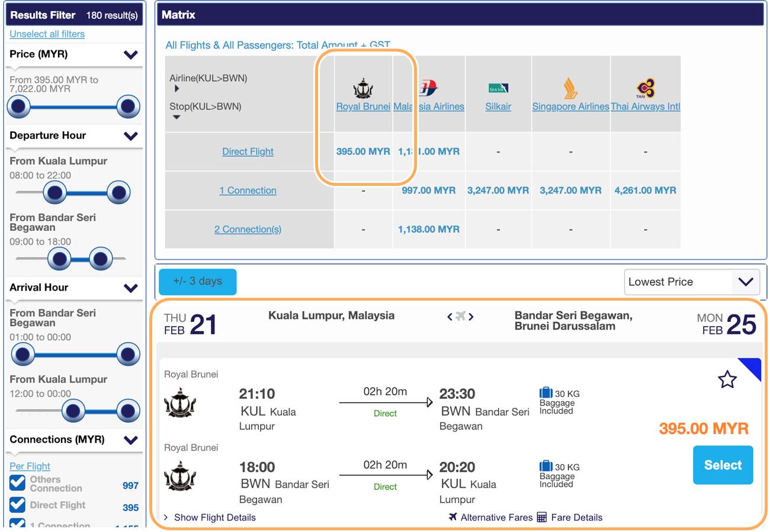Viewport: 770px width, 532px height.
Task: Click the calculator icon next to Fare Details
Action: click(542, 517)
